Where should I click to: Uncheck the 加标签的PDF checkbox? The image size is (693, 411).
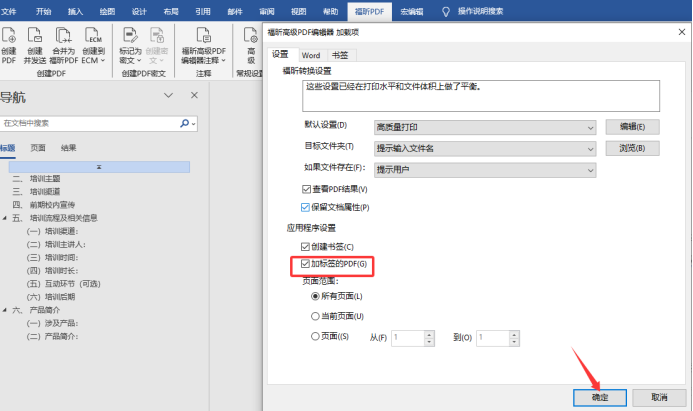306,264
